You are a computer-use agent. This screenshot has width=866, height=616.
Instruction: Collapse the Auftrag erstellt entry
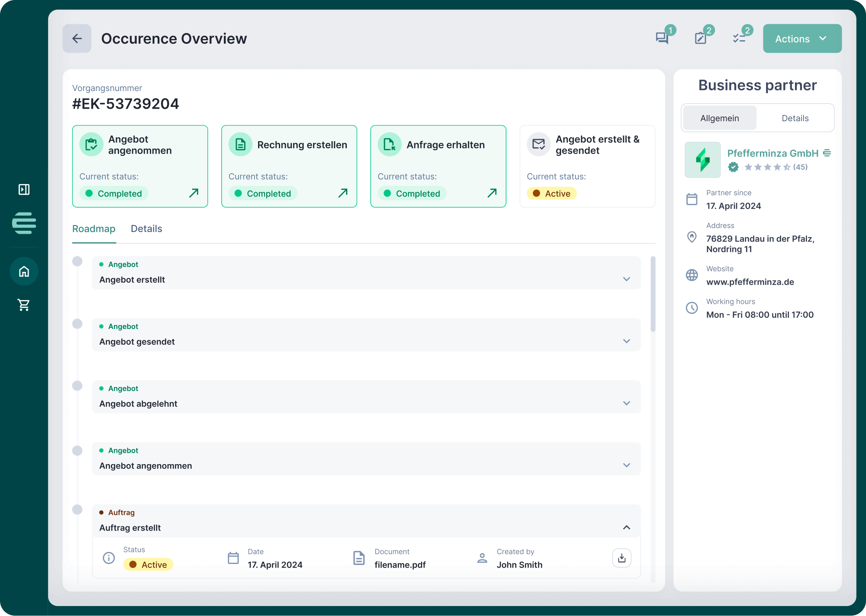[626, 527]
